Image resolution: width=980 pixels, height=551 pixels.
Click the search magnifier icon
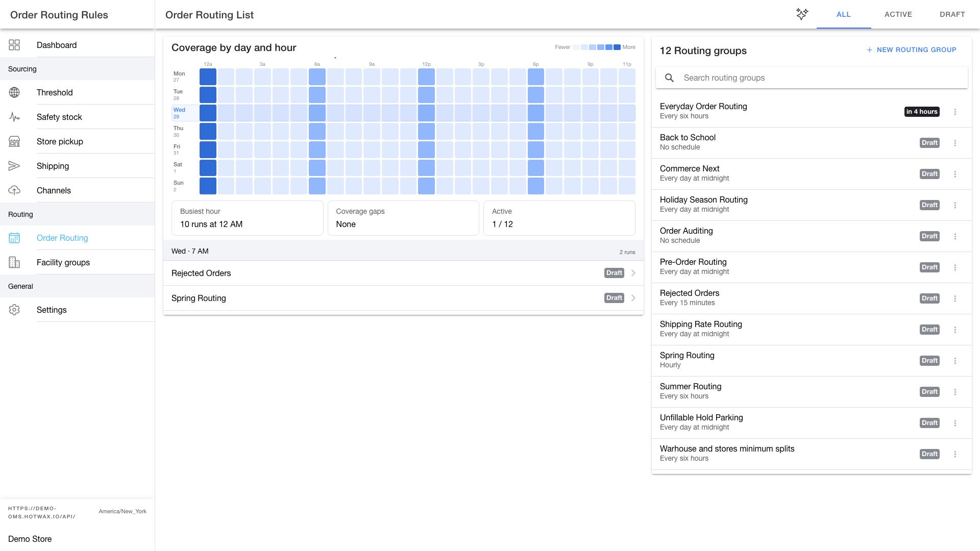669,78
